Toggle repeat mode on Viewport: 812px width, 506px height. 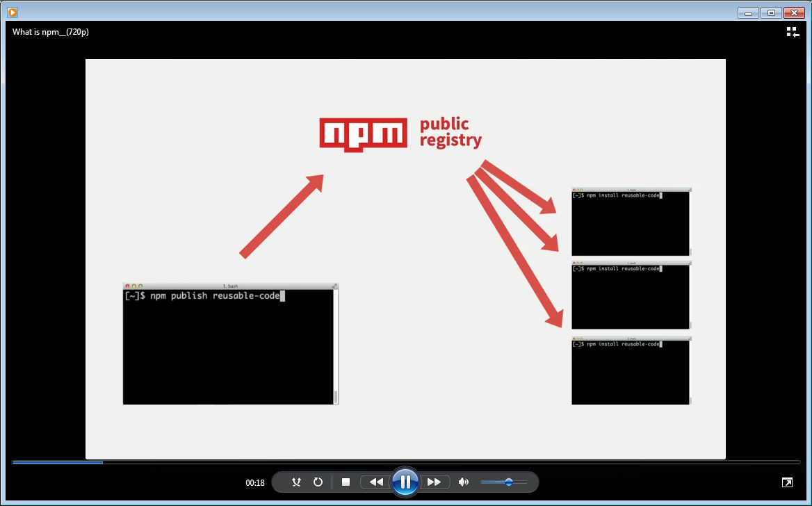(318, 482)
